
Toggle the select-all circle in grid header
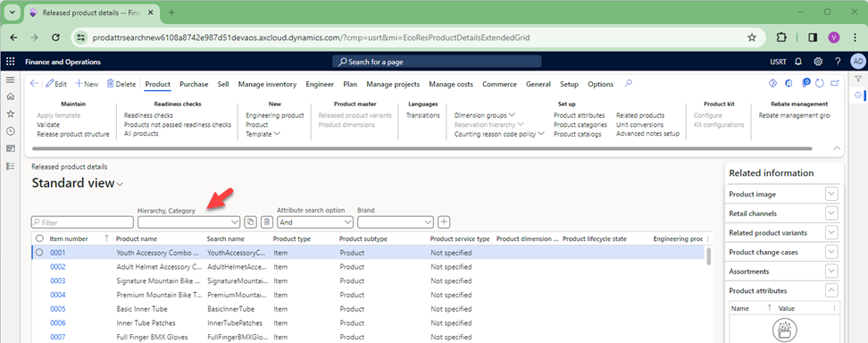click(39, 238)
